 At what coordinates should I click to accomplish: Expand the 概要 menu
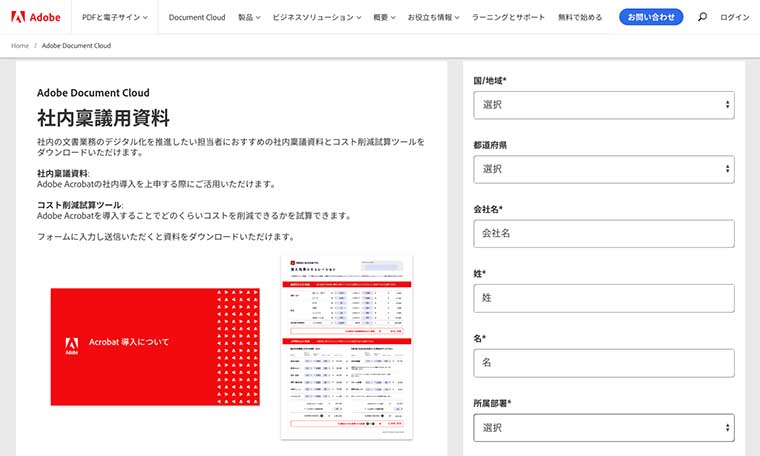[x=384, y=17]
